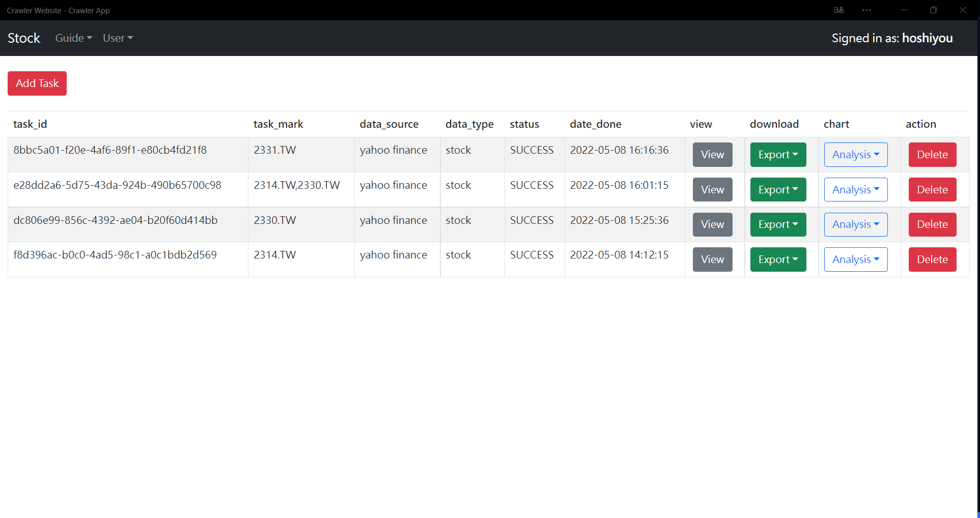Click the Add Task button

point(37,83)
